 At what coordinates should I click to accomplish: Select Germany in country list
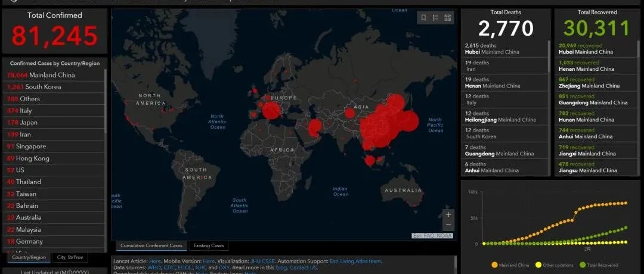pyautogui.click(x=54, y=241)
